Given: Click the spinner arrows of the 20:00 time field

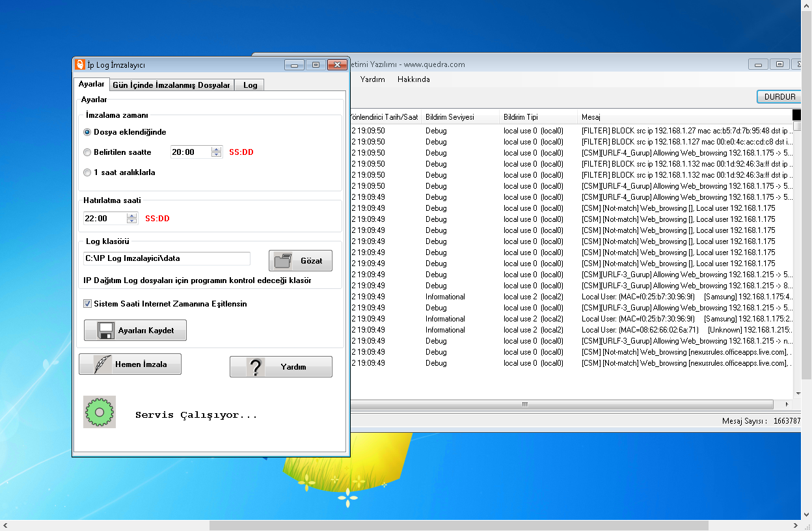Looking at the screenshot, I should pyautogui.click(x=216, y=152).
